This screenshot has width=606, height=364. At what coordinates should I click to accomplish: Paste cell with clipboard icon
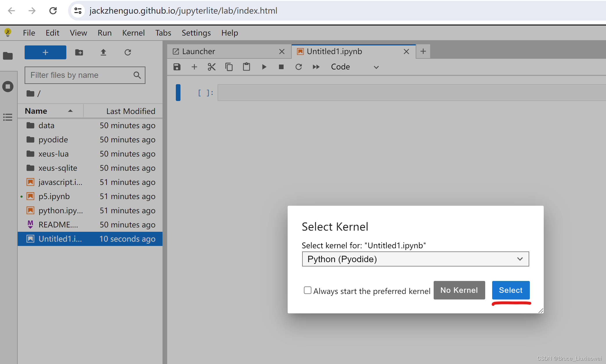[247, 67]
